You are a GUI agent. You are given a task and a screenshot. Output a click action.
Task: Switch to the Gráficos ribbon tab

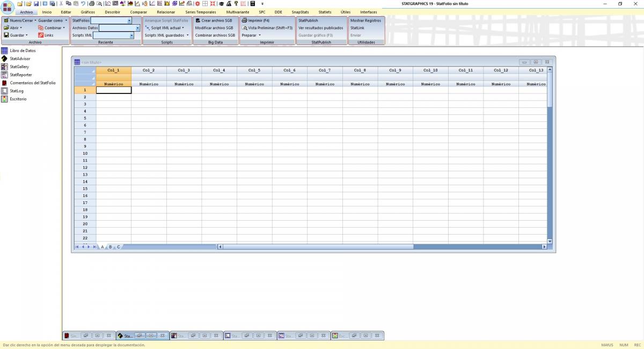pyautogui.click(x=88, y=12)
